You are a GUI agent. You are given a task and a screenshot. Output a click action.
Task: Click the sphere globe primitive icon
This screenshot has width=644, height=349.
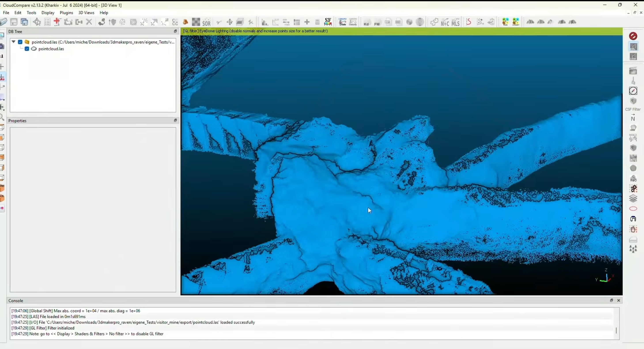point(420,22)
